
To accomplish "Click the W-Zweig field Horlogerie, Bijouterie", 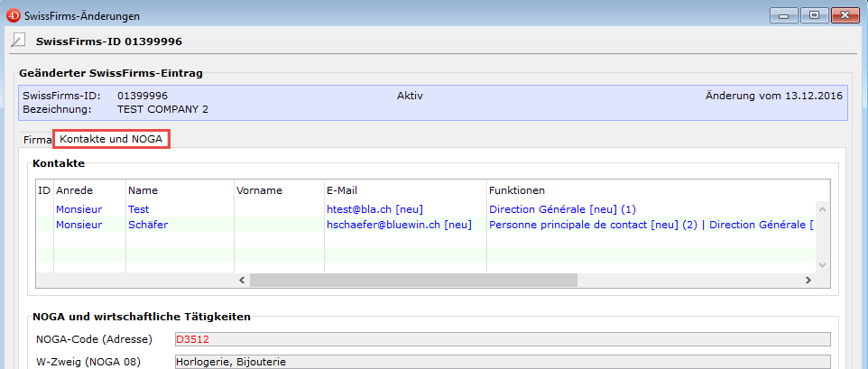I will [x=501, y=362].
